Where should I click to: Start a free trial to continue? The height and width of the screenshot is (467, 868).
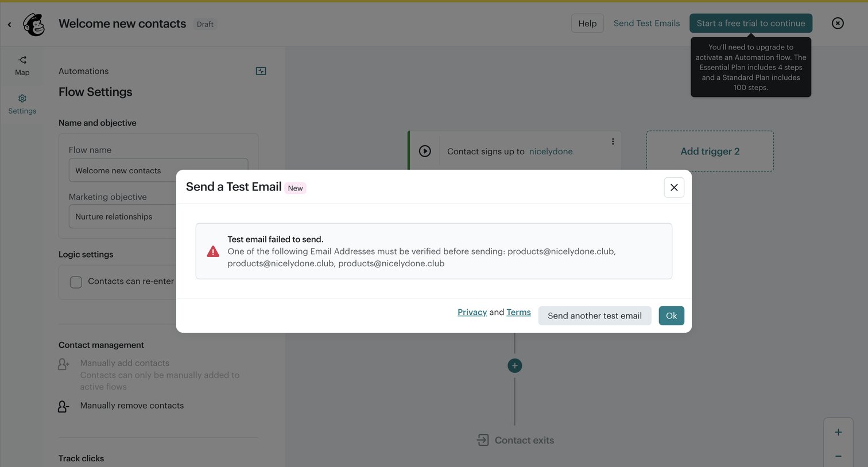pyautogui.click(x=751, y=24)
